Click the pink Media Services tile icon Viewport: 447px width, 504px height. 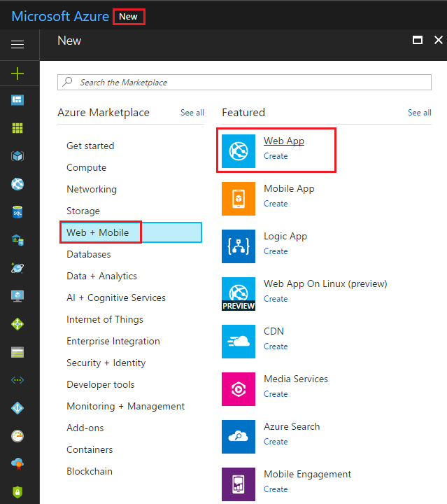point(239,389)
